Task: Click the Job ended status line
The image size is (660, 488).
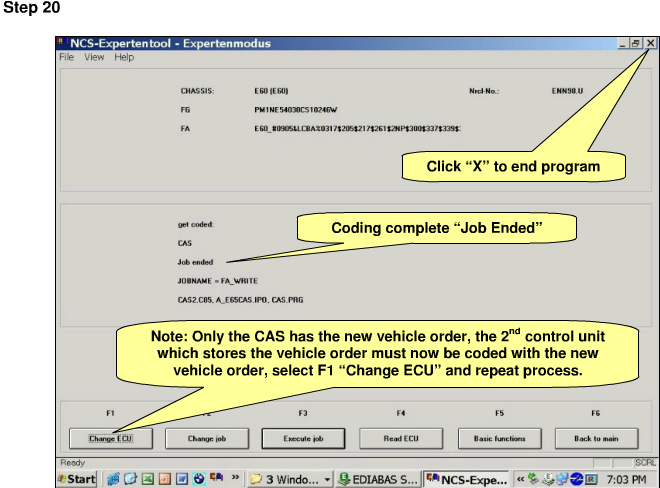Action: pos(195,262)
